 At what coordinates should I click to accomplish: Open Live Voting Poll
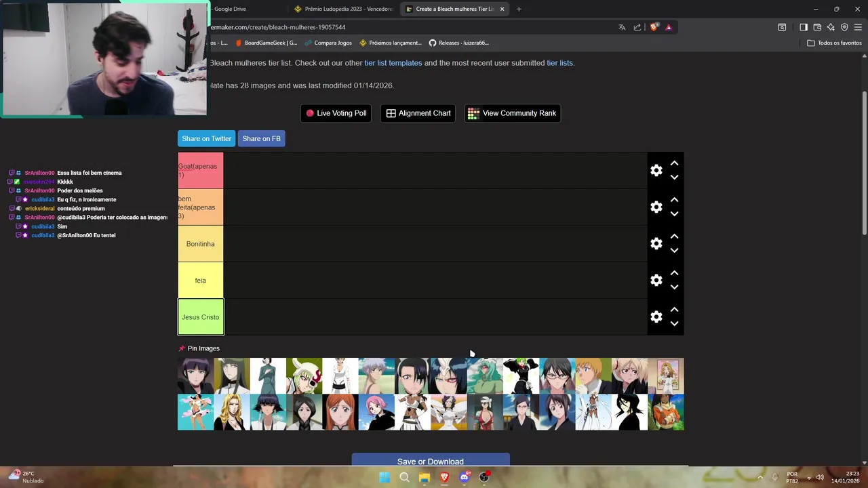[336, 113]
